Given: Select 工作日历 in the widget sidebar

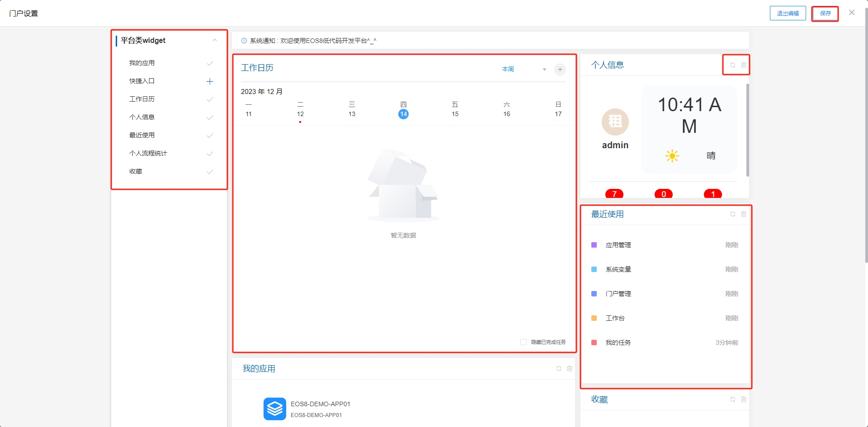Looking at the screenshot, I should pos(141,99).
